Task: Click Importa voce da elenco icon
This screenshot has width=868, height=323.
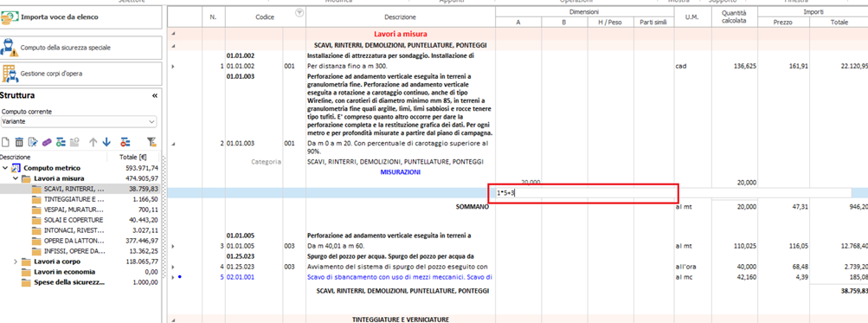Action: coord(10,17)
